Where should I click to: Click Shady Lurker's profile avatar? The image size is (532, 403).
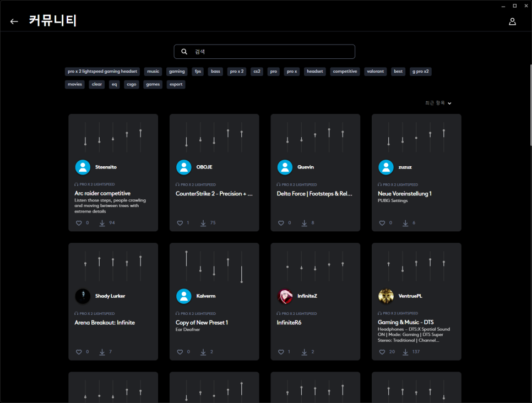coord(83,296)
